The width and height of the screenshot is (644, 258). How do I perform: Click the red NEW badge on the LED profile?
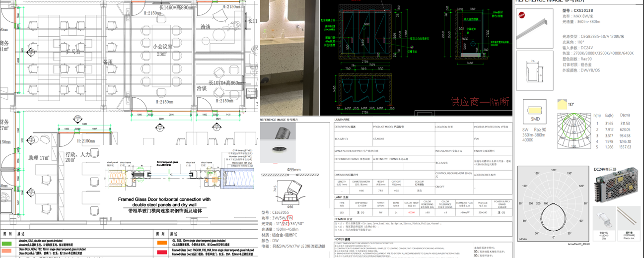521,15
